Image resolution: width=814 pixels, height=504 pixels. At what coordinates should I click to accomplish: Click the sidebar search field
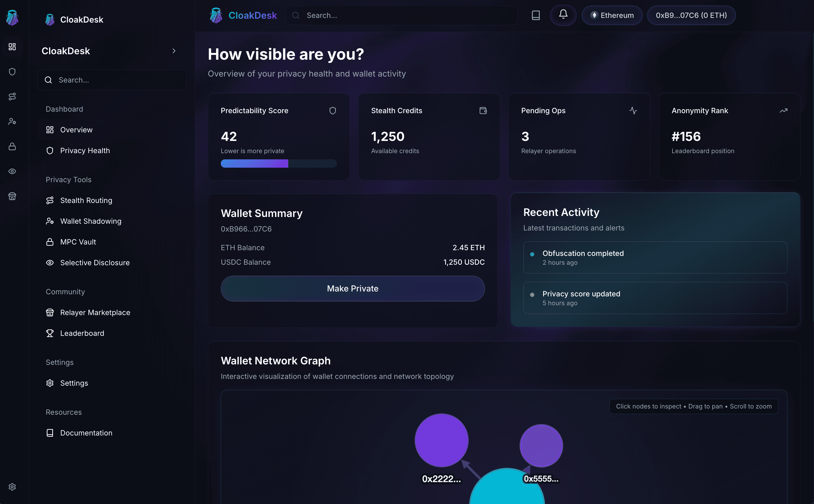112,80
